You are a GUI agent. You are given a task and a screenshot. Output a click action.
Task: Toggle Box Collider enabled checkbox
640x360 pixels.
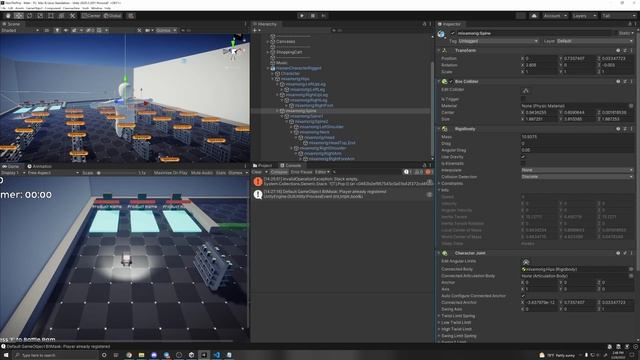[451, 82]
